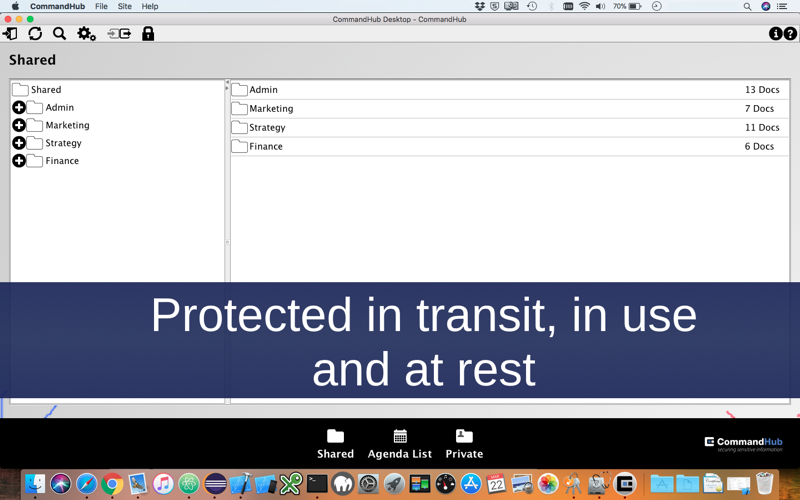Select Finance label in left tree

(62, 161)
